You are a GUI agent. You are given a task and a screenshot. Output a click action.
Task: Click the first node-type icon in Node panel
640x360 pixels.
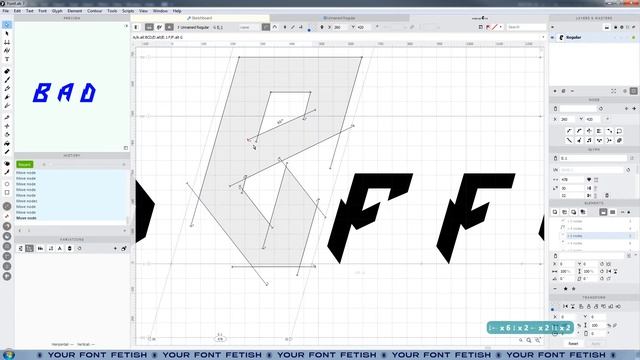[x=569, y=131]
